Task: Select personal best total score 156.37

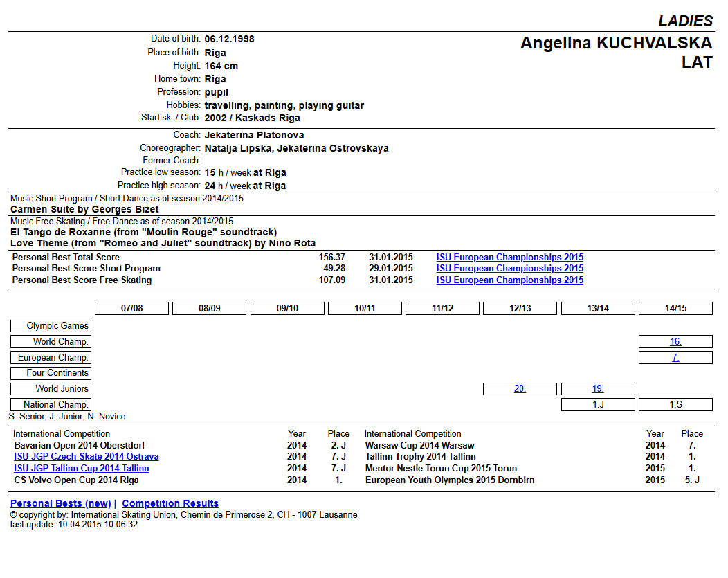Action: (x=332, y=258)
